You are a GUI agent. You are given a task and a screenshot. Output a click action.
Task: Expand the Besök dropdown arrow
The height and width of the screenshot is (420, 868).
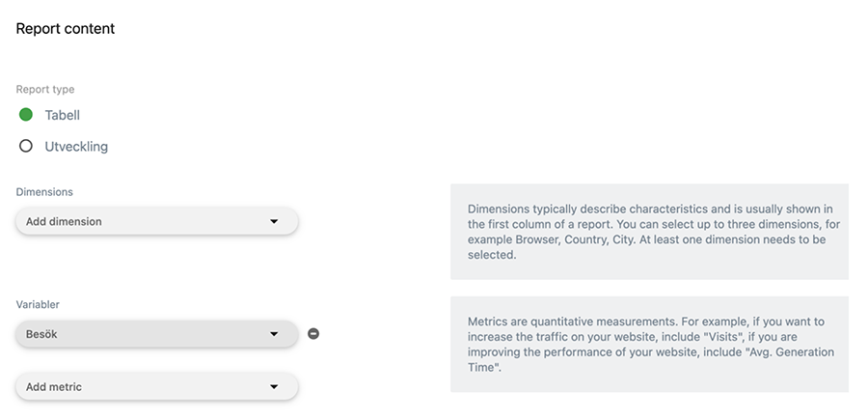[274, 334]
